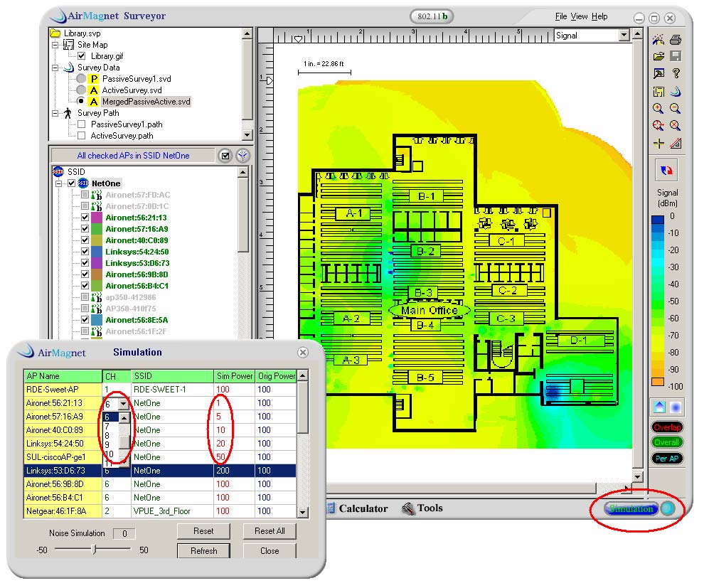
Task: Choose channel 10 in the channel list
Action: pos(109,454)
